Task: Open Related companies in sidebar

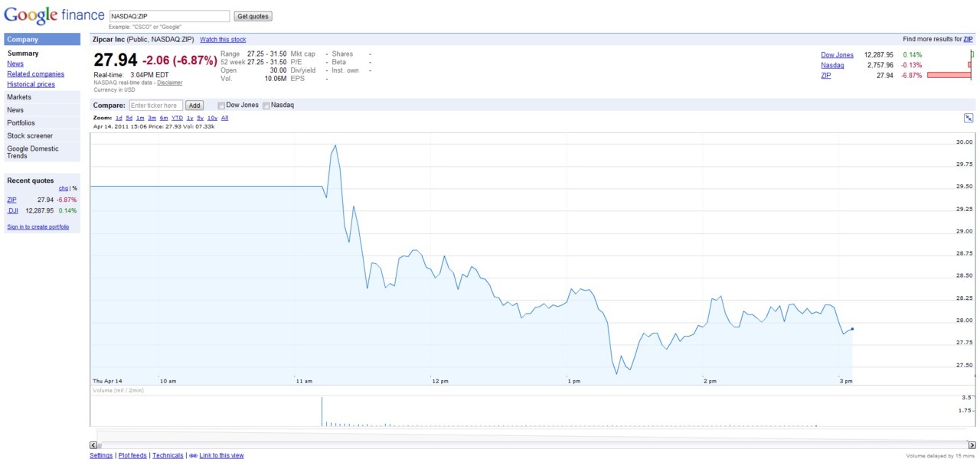Action: (36, 74)
